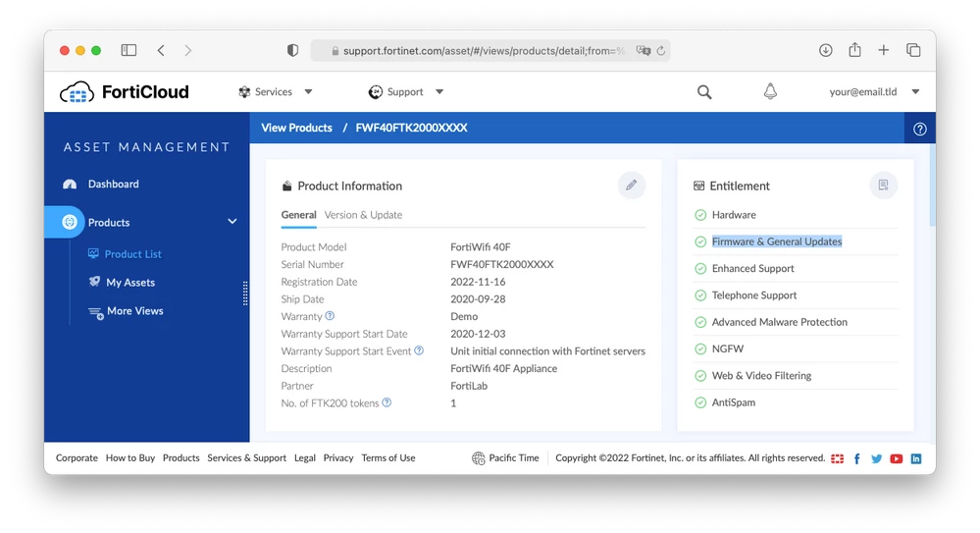The width and height of the screenshot is (980, 533).
Task: Toggle the Safari sidebar button
Action: 129,50
